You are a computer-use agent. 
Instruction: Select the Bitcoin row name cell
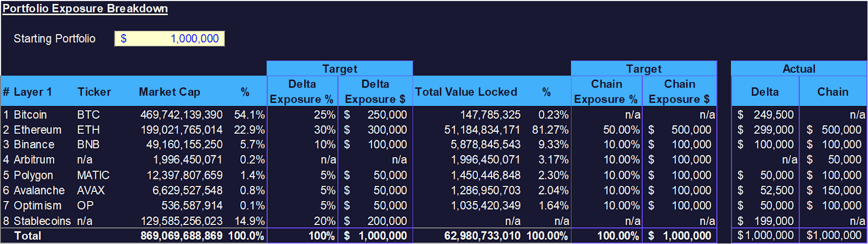30,115
